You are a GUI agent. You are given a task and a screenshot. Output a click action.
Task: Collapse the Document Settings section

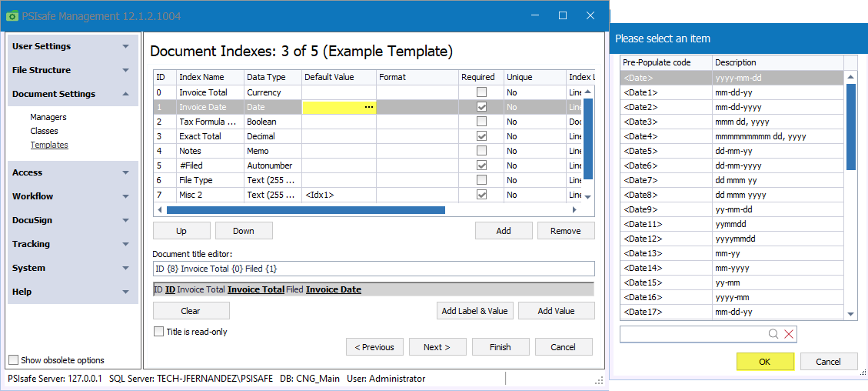coord(73,94)
